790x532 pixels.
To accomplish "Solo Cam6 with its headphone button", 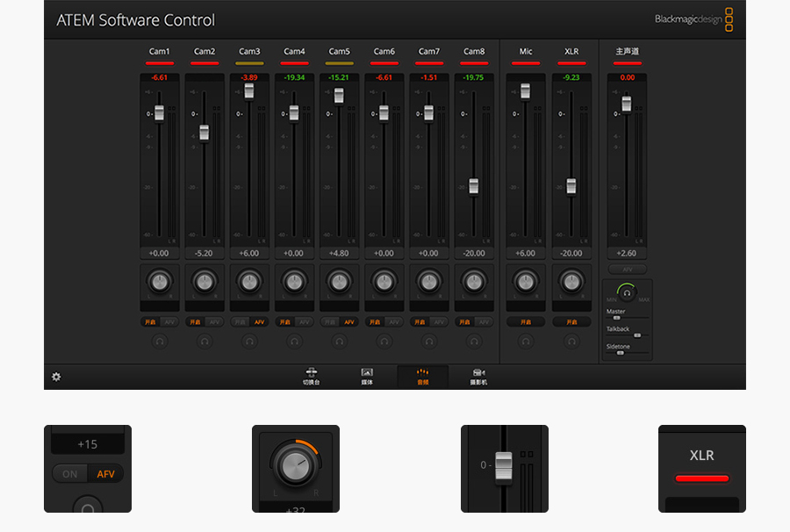I will point(384,341).
